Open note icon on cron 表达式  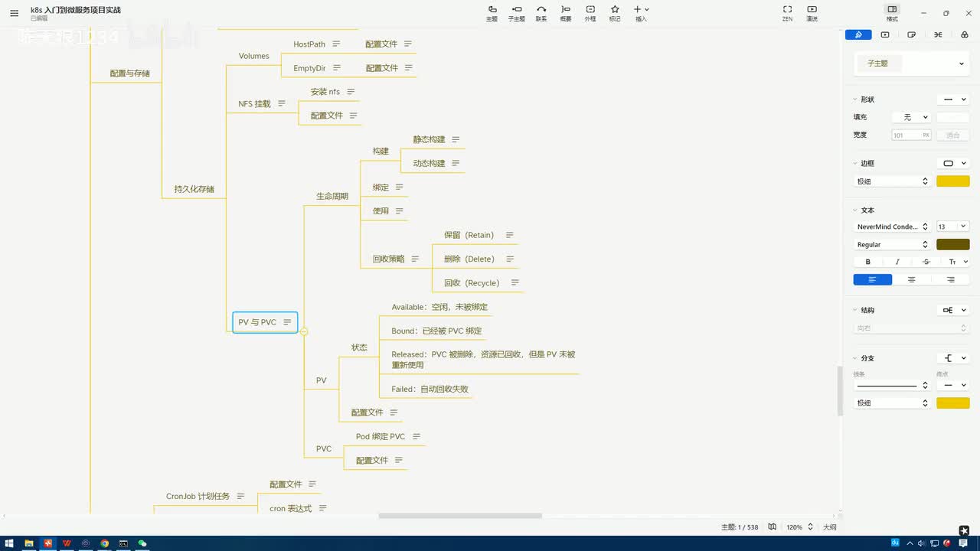tap(322, 508)
